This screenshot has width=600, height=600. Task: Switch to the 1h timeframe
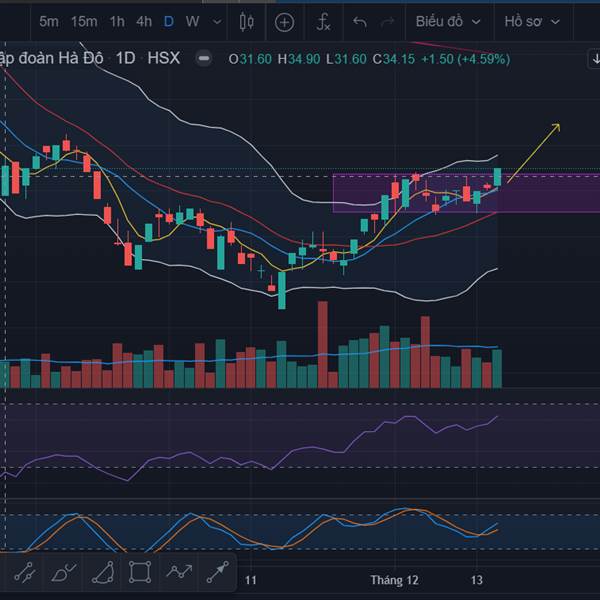117,22
